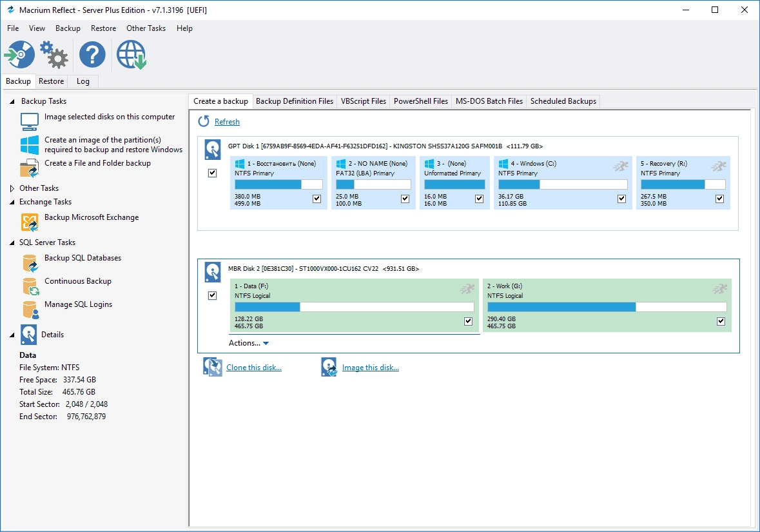Click the running figure icon on Recovery (R:) partition

(719, 166)
